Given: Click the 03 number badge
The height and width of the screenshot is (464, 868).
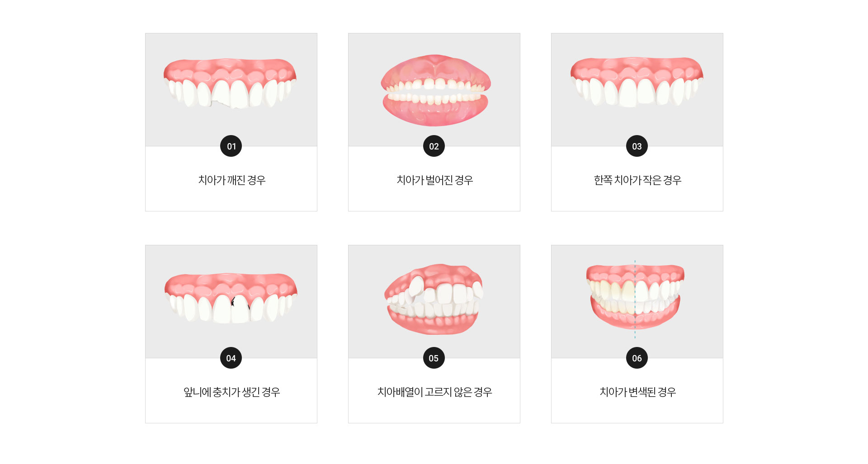Looking at the screenshot, I should (637, 146).
